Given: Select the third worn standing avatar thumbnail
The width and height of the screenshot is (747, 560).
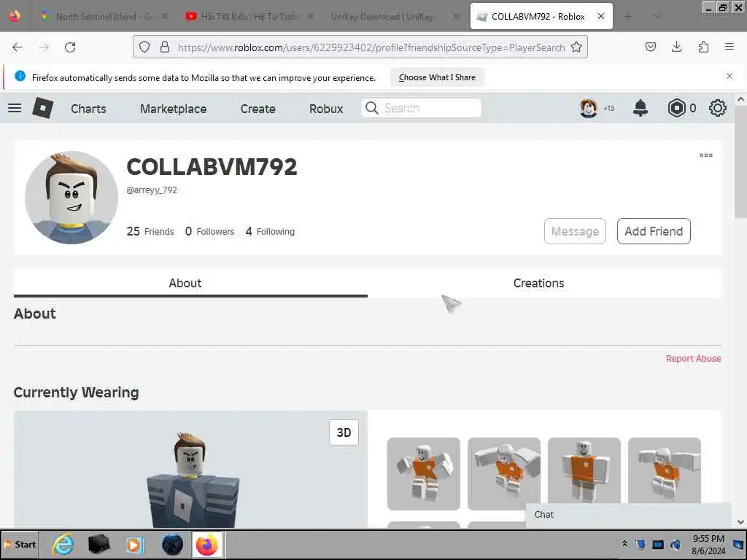Looking at the screenshot, I should point(584,470).
